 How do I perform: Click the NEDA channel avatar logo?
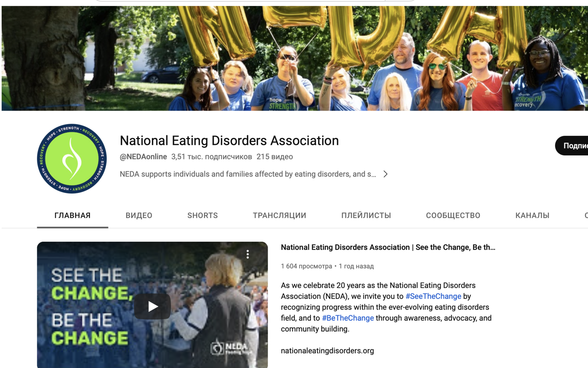pyautogui.click(x=72, y=158)
